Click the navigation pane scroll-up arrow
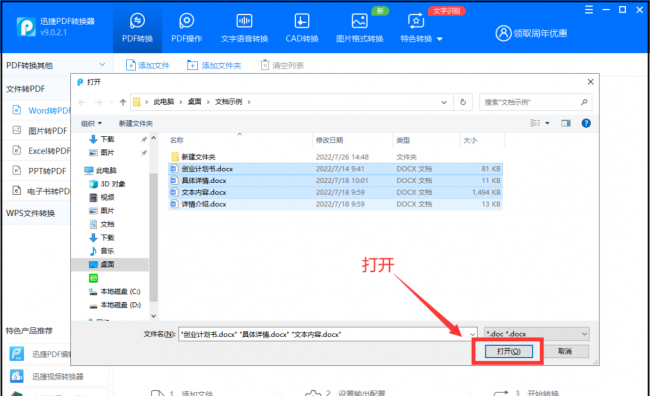This screenshot has width=650, height=396. point(153,138)
